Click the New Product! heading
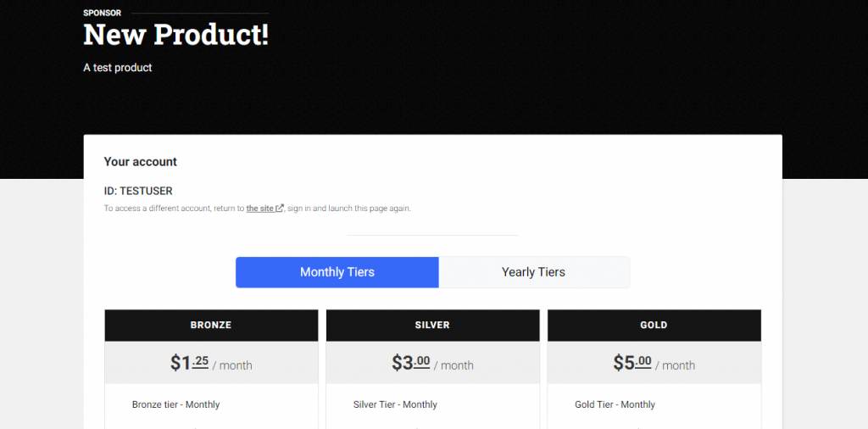 tap(176, 35)
